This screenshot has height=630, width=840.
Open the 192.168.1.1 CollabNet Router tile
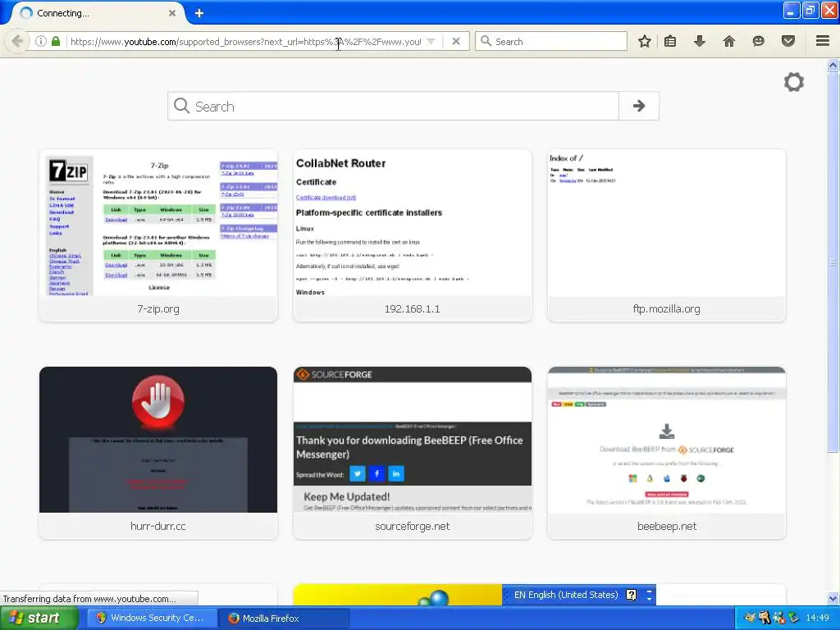coord(413,235)
